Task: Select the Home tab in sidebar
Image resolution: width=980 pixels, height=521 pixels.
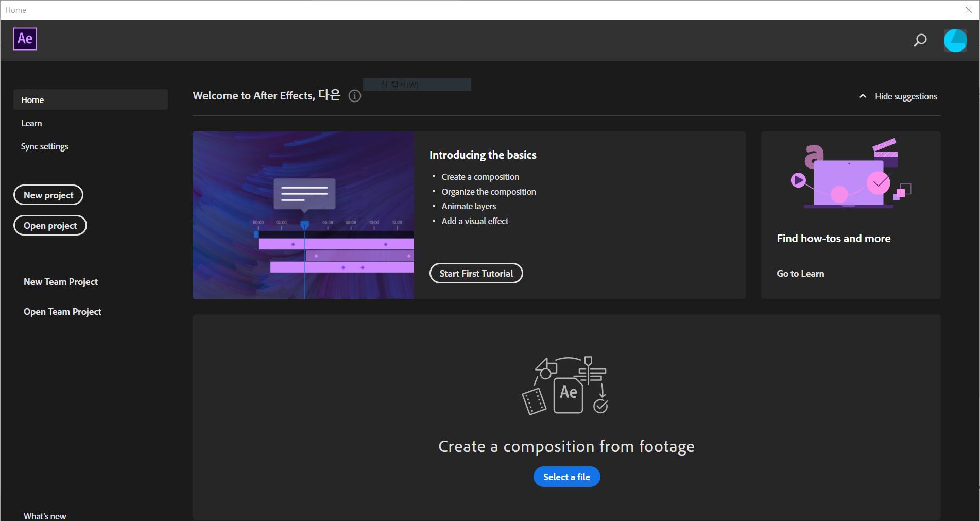Action: (x=91, y=100)
